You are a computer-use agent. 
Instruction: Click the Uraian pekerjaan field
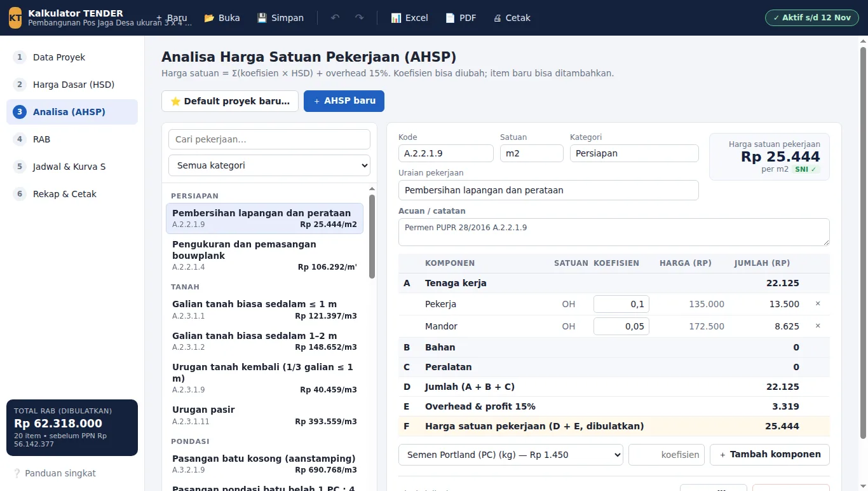[x=548, y=190]
